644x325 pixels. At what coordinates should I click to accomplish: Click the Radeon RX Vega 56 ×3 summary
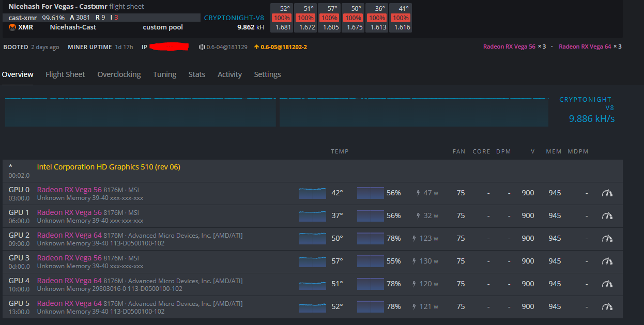514,47
